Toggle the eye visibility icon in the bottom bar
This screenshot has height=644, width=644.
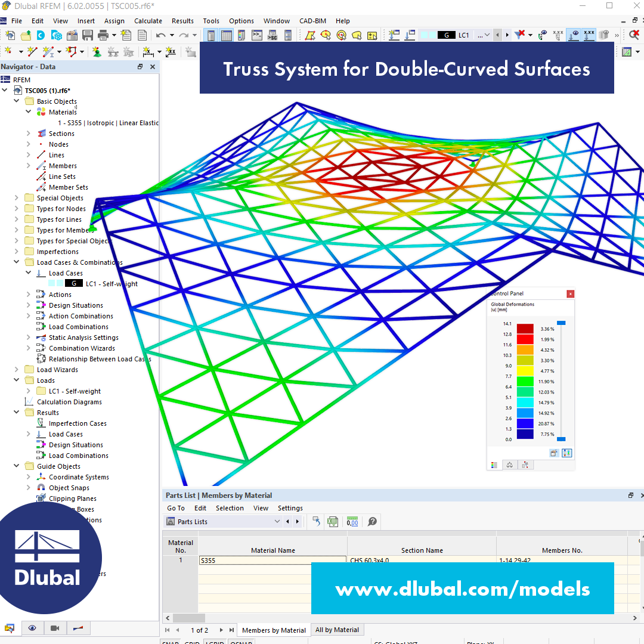pyautogui.click(x=32, y=628)
